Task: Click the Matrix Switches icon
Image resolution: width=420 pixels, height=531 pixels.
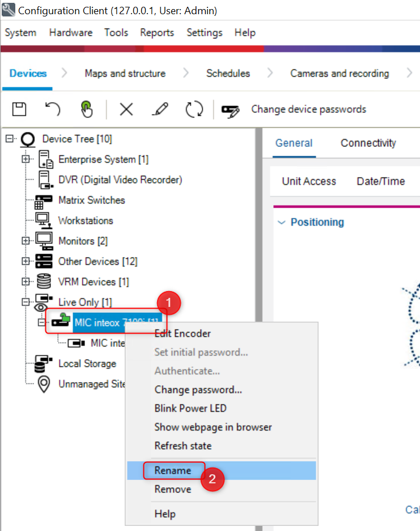Action: tap(43, 201)
